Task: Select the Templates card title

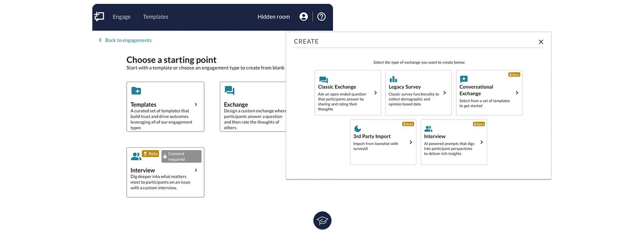Action: pyautogui.click(x=143, y=105)
